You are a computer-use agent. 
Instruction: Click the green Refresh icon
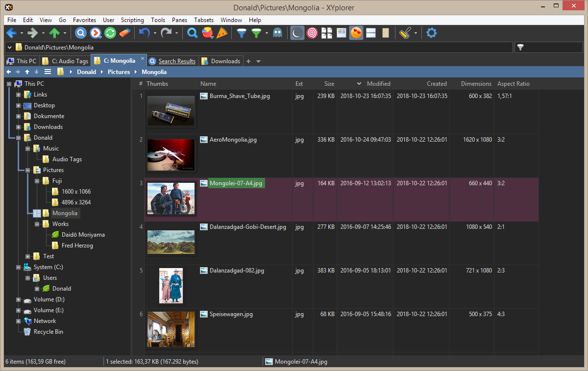tap(110, 33)
